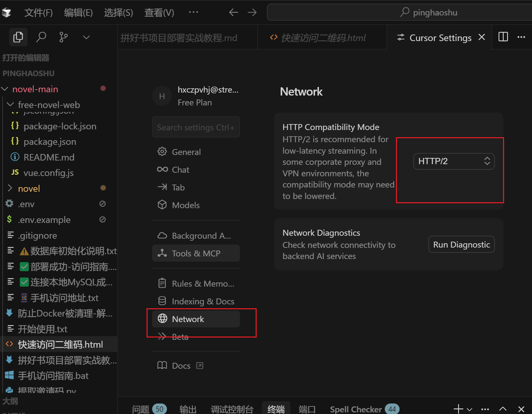This screenshot has width=532, height=414.
Task: Maximize the panel with the up chevron
Action: 503,409
